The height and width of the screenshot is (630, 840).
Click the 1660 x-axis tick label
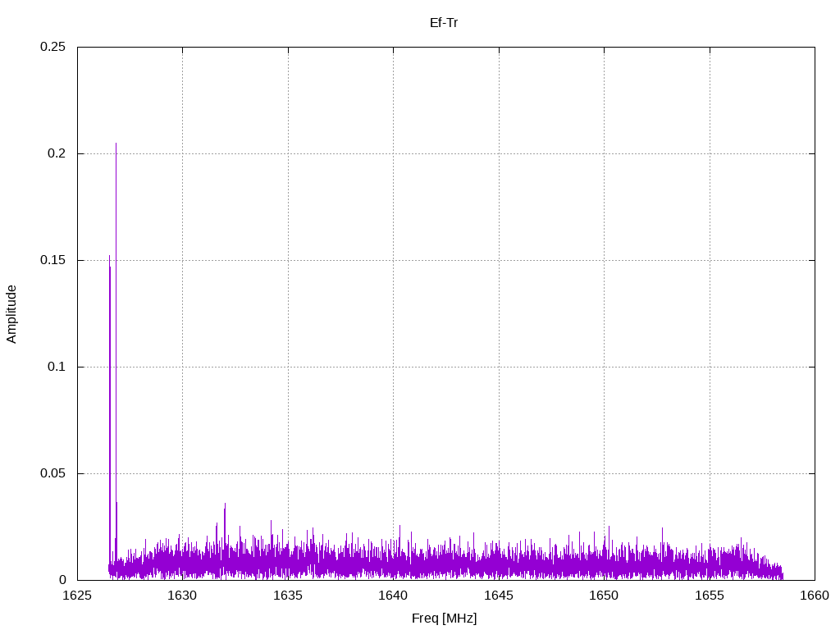point(815,596)
